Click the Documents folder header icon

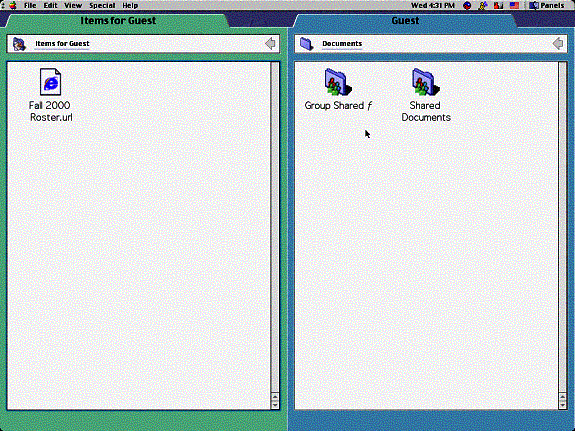pos(306,44)
